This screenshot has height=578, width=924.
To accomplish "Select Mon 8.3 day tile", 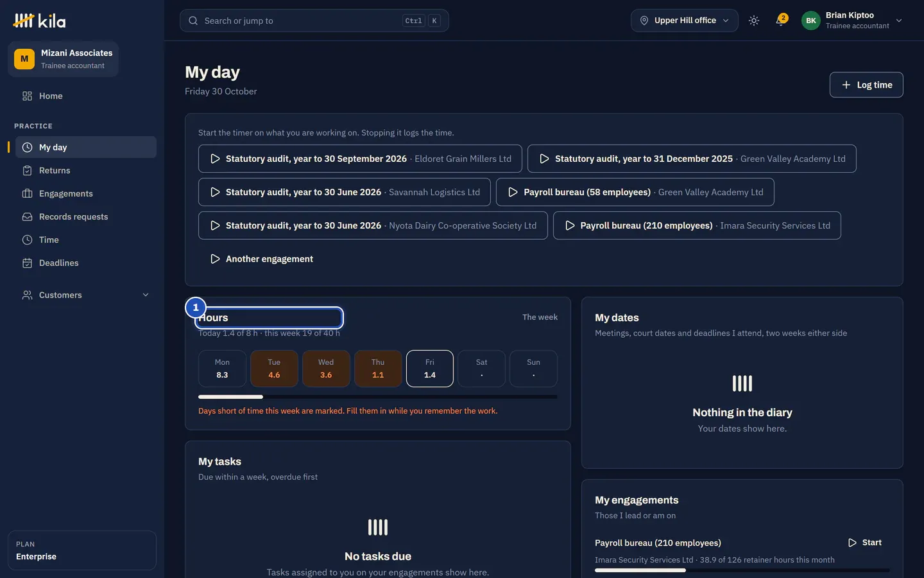I will [222, 369].
